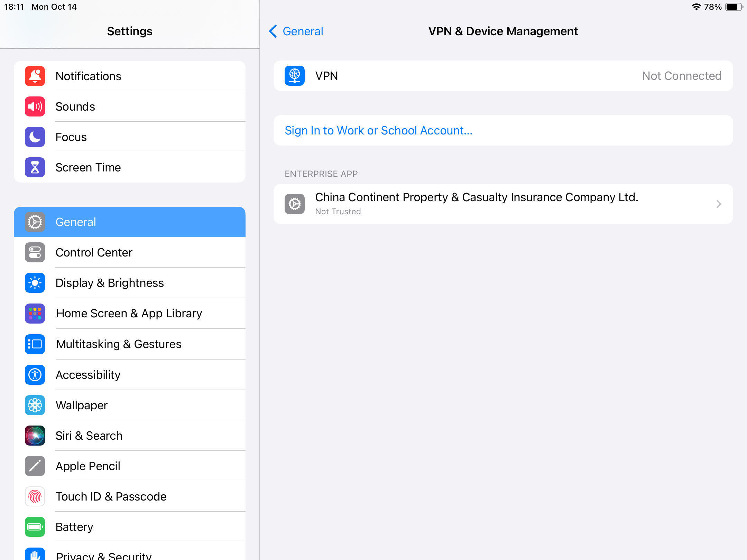Image resolution: width=747 pixels, height=560 pixels.
Task: Tap the VPN globe icon
Action: point(295,76)
